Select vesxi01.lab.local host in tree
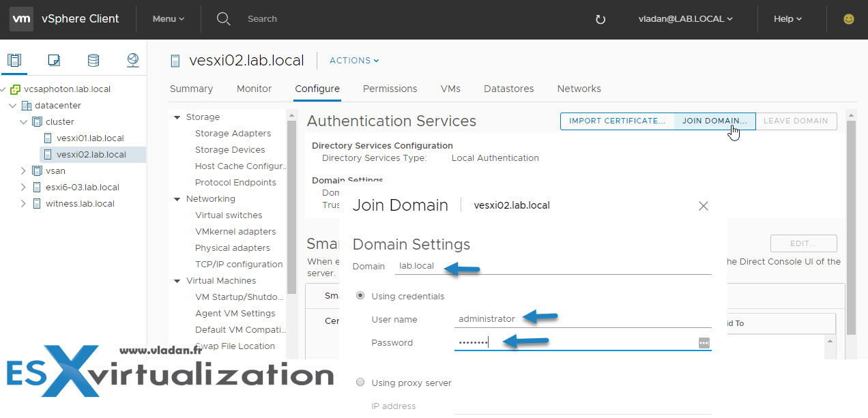Image resolution: width=868 pixels, height=418 pixels. 90,138
